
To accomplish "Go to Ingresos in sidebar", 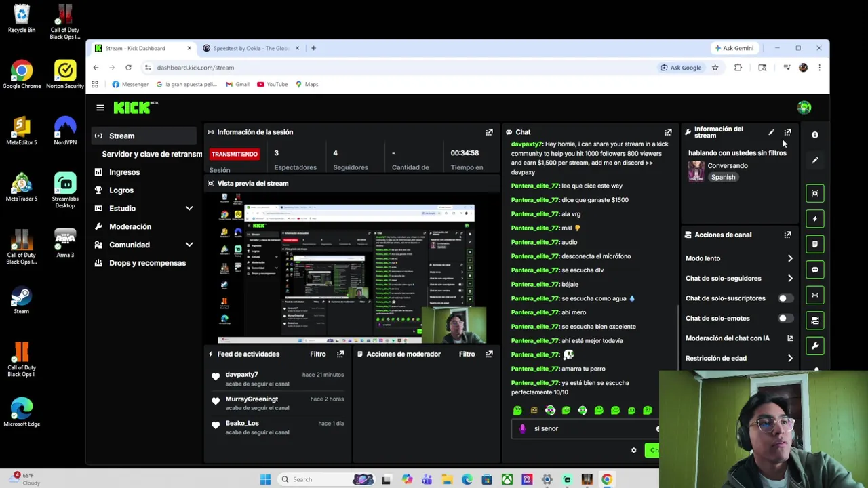I will pos(124,172).
